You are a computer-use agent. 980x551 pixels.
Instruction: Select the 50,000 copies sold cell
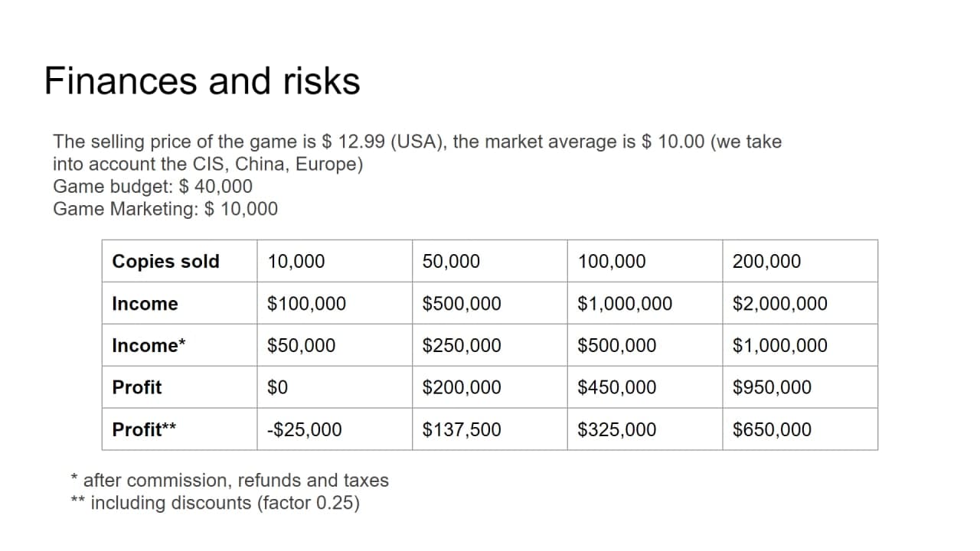click(490, 261)
